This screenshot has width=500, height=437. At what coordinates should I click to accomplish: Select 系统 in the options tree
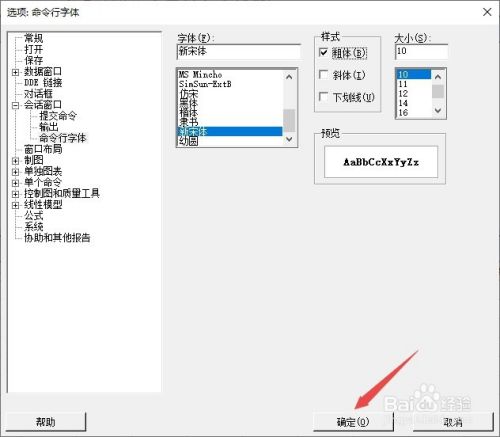tap(33, 227)
